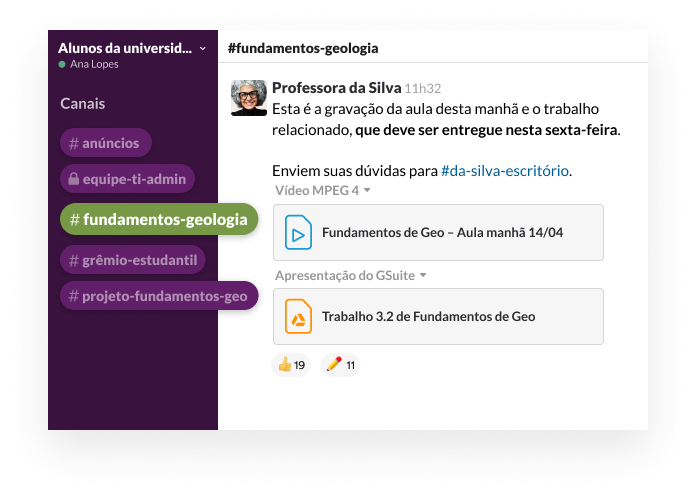
Task: Click the 11h32 message timestamp
Action: tap(423, 88)
